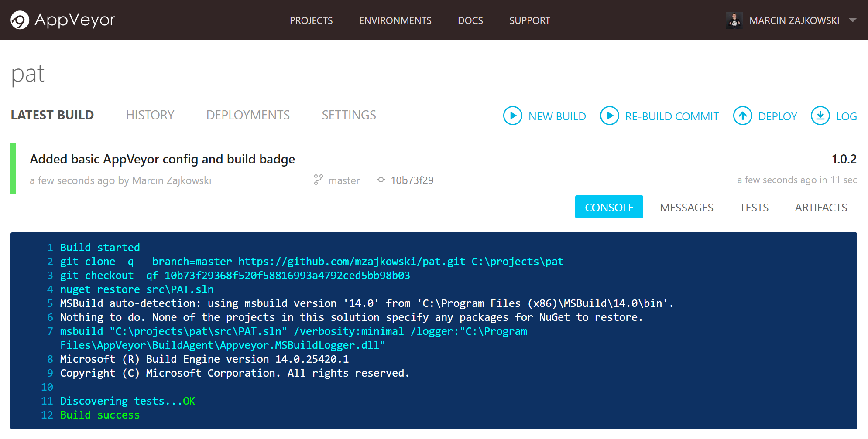Open the Settings tab
The height and width of the screenshot is (439, 868).
click(349, 115)
